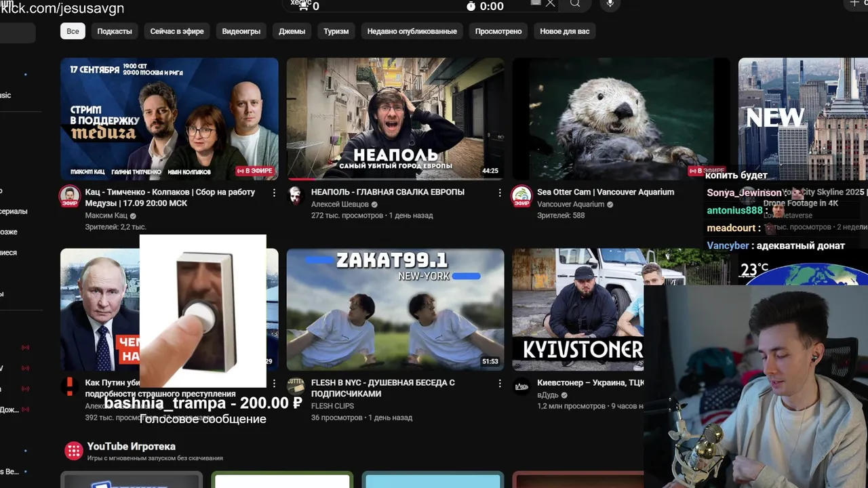This screenshot has width=868, height=488.
Task: Open the 'YouTube Игротека' section heading
Action: [131, 447]
